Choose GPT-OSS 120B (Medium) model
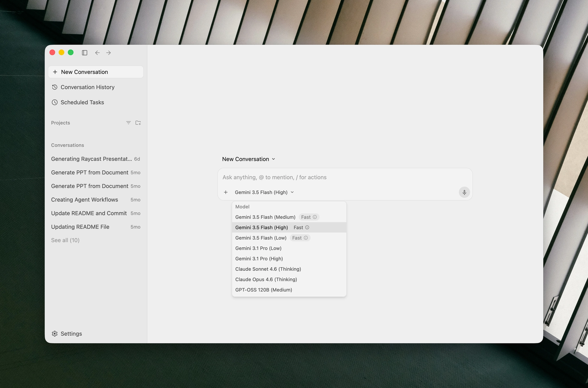This screenshot has width=588, height=388. (289, 290)
